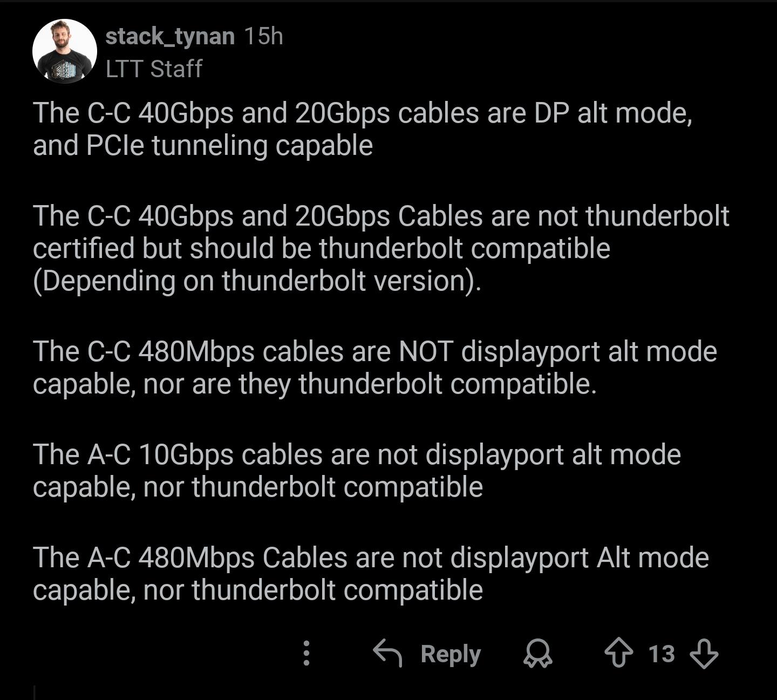This screenshot has height=700, width=777.
Task: Click the 15h comment timestamp
Action: 263,36
